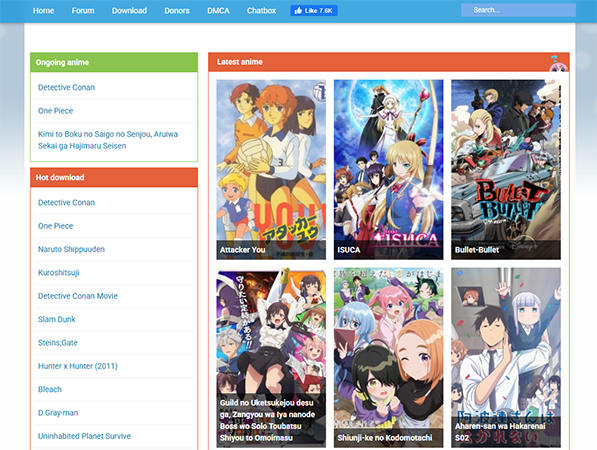The image size is (597, 450).
Task: Click the Steins;Gate link
Action: [58, 343]
